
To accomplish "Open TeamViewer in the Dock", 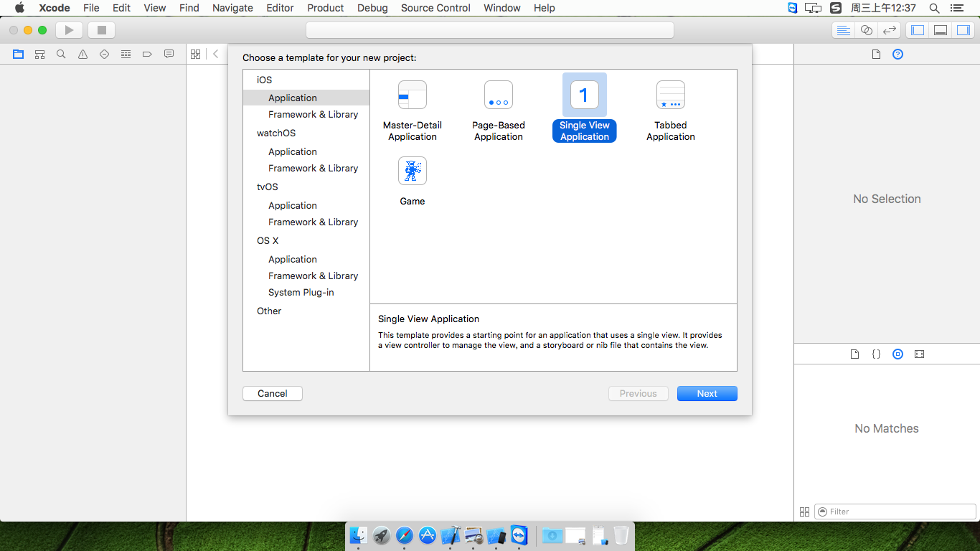I will pos(519,535).
